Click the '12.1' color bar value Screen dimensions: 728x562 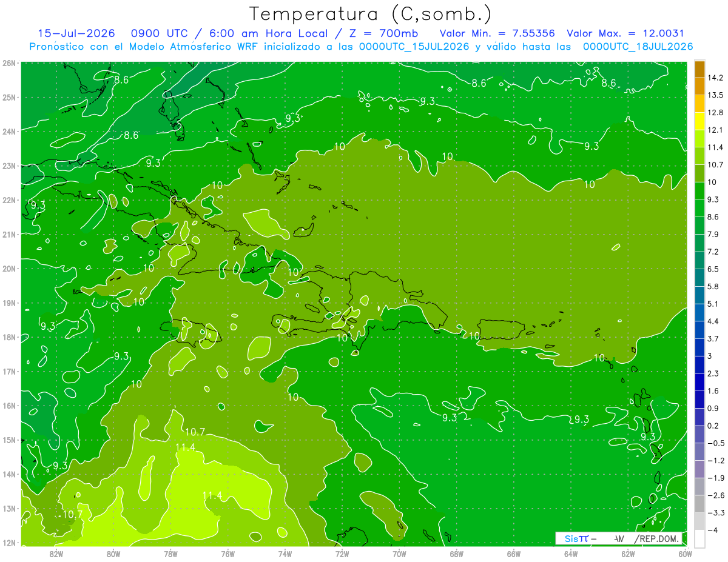[715, 130]
